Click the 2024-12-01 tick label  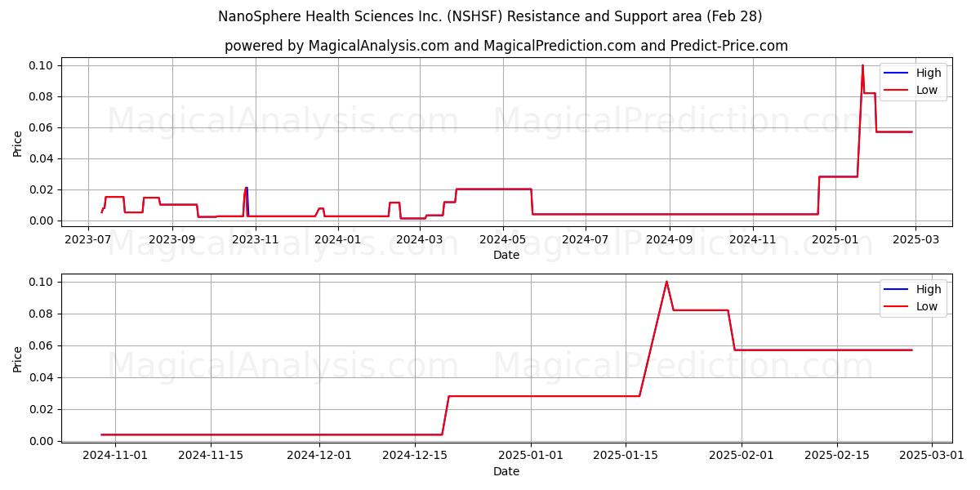319,456
